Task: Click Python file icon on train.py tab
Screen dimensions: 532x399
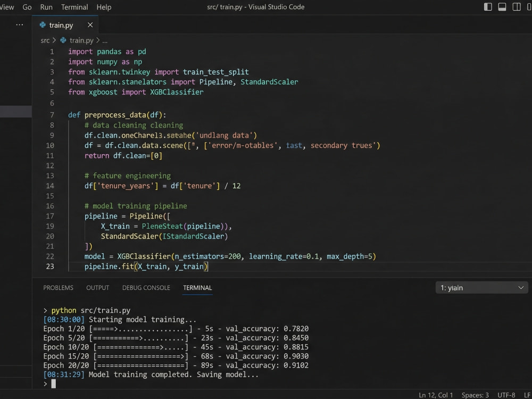Action: click(x=43, y=25)
